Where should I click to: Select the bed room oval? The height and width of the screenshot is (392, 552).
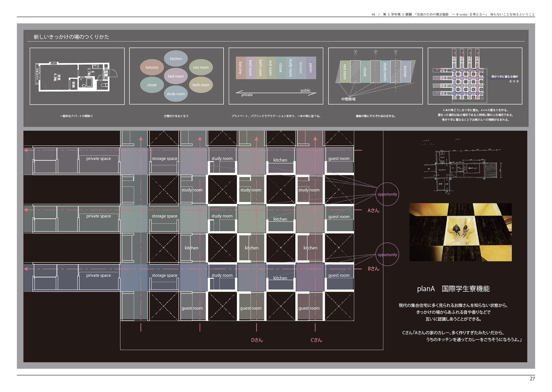pyautogui.click(x=176, y=76)
